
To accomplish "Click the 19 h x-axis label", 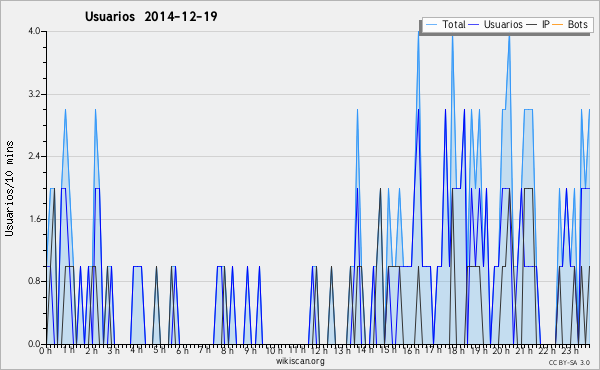I will [x=478, y=350].
